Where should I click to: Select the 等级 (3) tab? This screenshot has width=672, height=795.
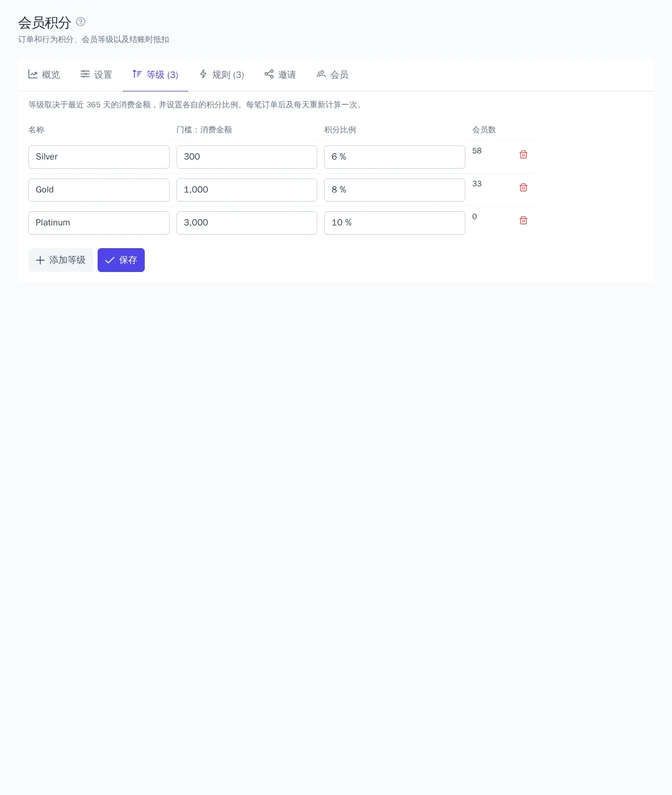click(156, 75)
